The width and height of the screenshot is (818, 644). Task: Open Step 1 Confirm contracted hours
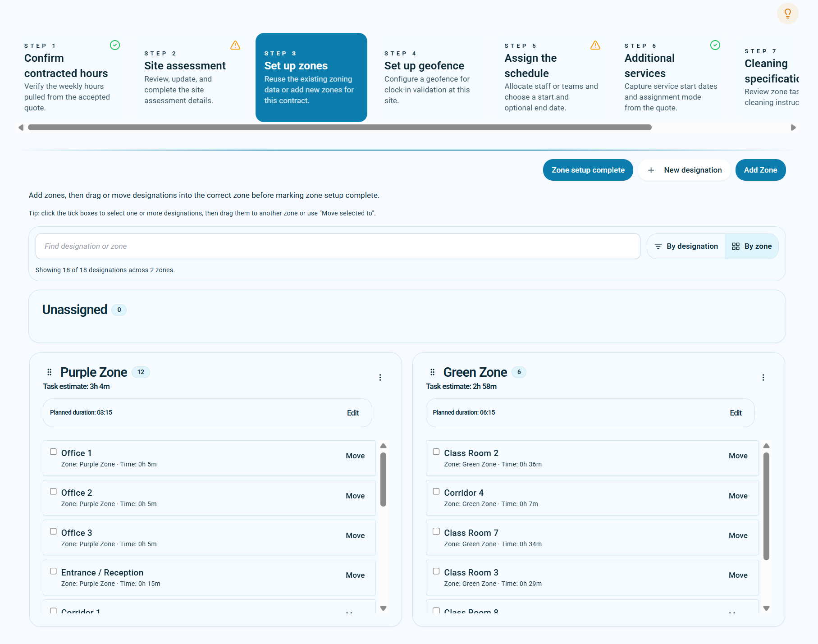pos(71,78)
